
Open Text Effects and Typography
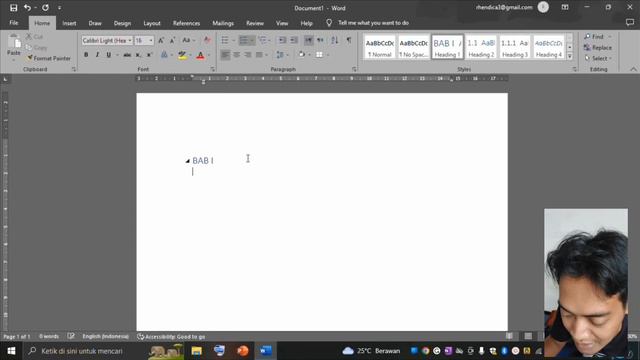tap(164, 55)
